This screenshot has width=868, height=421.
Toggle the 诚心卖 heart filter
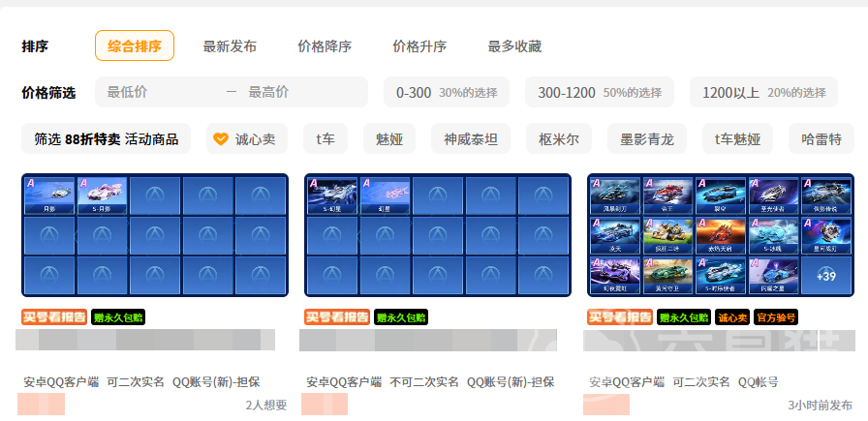coord(246,138)
